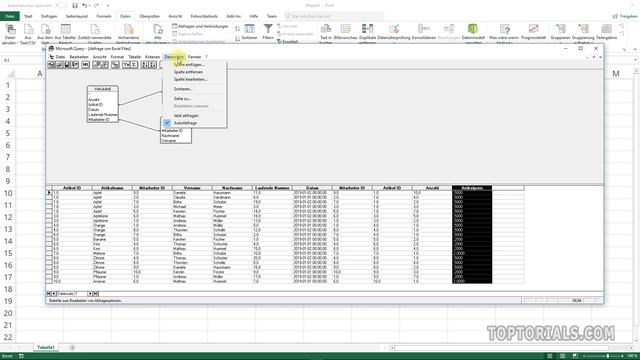Choose Gehe zu... from the Datensätze menu
This screenshot has width=640, height=360.
[x=182, y=99]
